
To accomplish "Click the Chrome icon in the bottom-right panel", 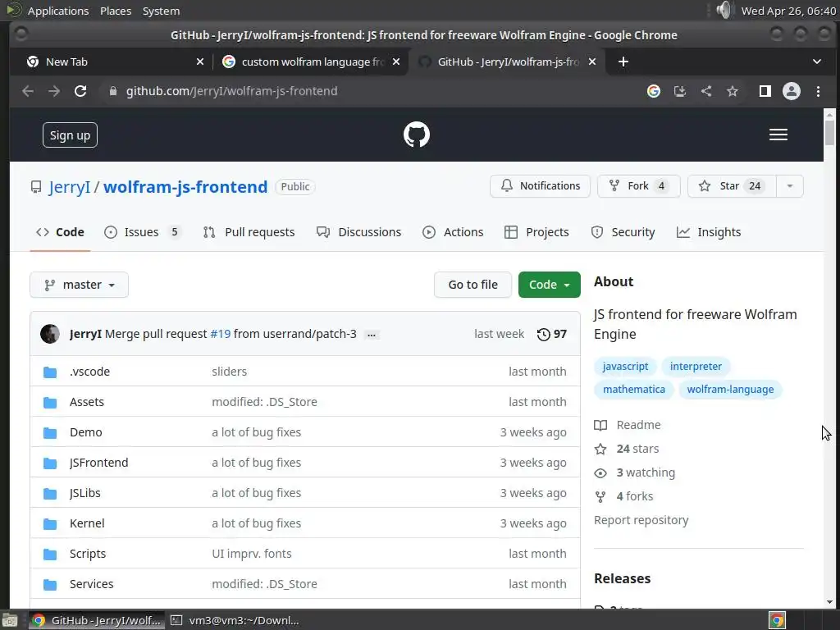I will click(x=777, y=620).
